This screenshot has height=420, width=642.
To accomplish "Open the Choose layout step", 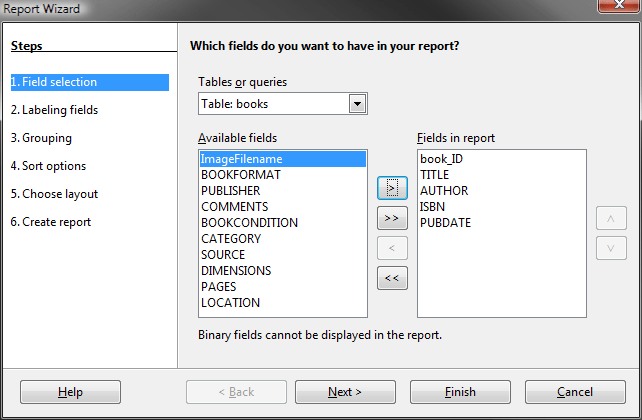I will pos(54,194).
